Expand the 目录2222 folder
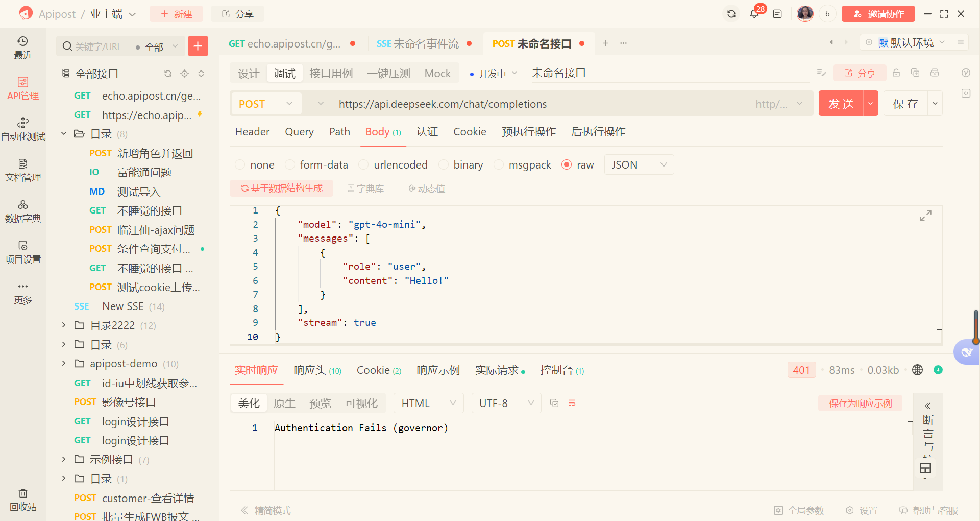Screen dimensions: 980x521 coord(63,325)
